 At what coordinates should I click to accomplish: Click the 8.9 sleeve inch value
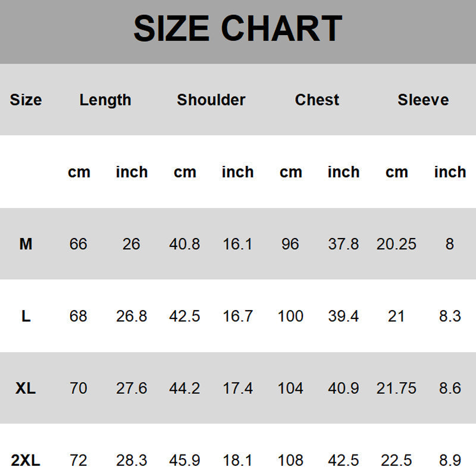tap(450, 461)
